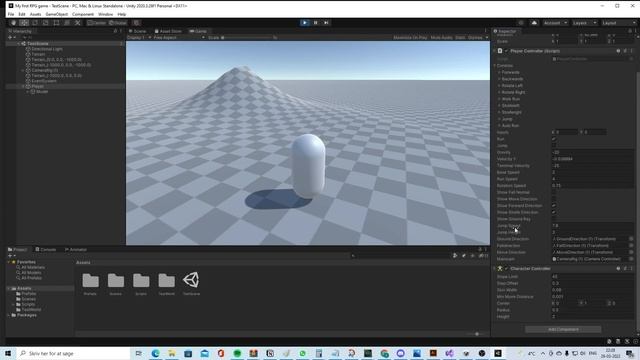Click Player Controller help icon
The width and height of the screenshot is (640, 360).
click(x=618, y=51)
